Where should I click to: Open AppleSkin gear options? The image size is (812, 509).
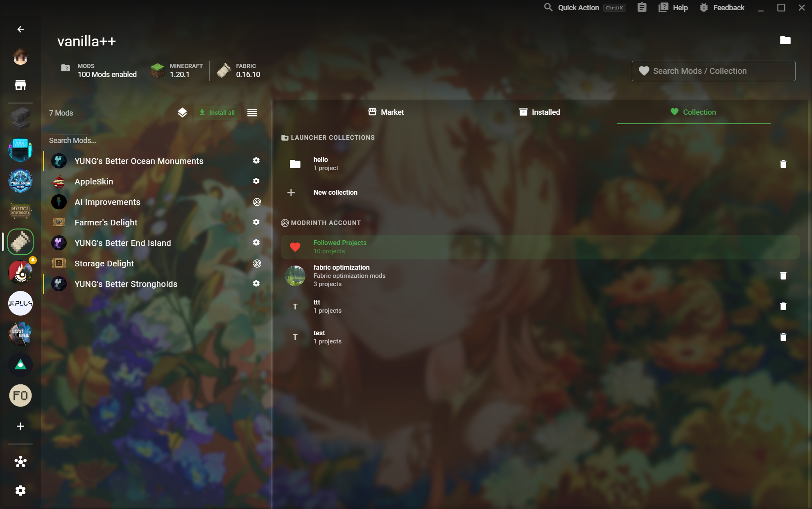pyautogui.click(x=256, y=181)
